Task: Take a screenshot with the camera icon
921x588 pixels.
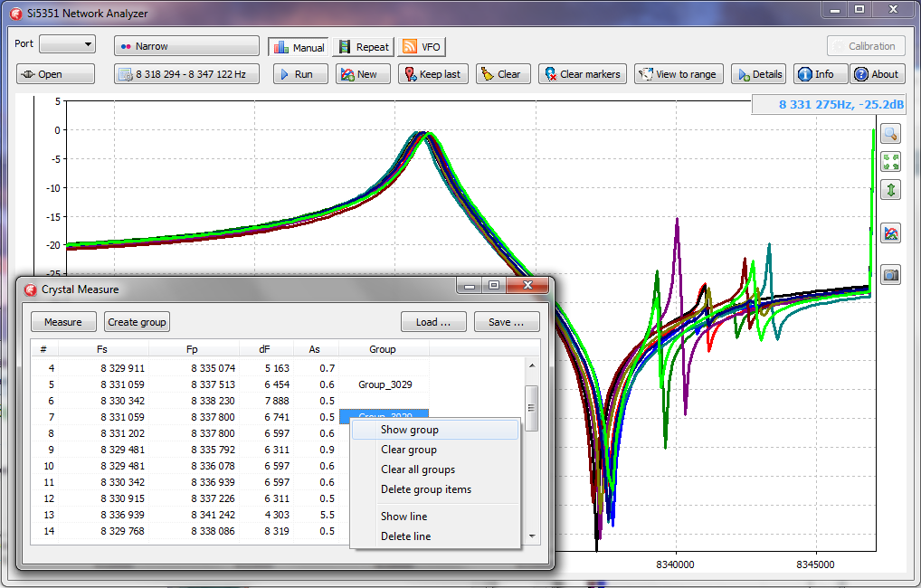Action: point(890,275)
